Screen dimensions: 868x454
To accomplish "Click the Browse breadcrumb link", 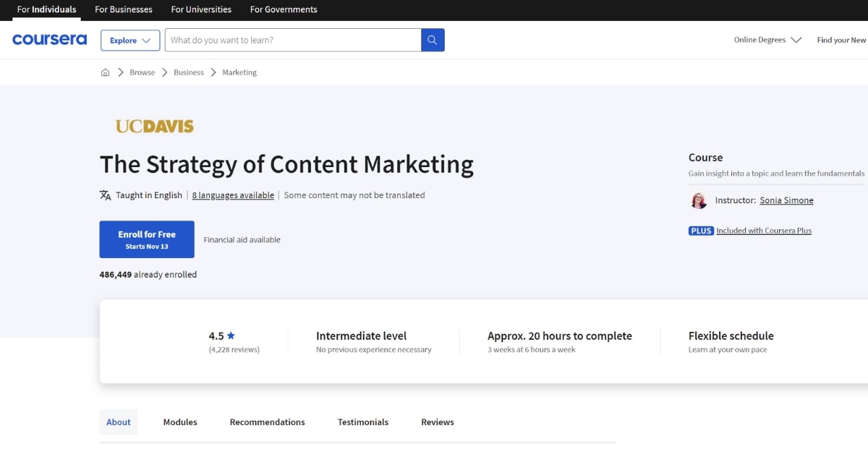I will (x=142, y=72).
